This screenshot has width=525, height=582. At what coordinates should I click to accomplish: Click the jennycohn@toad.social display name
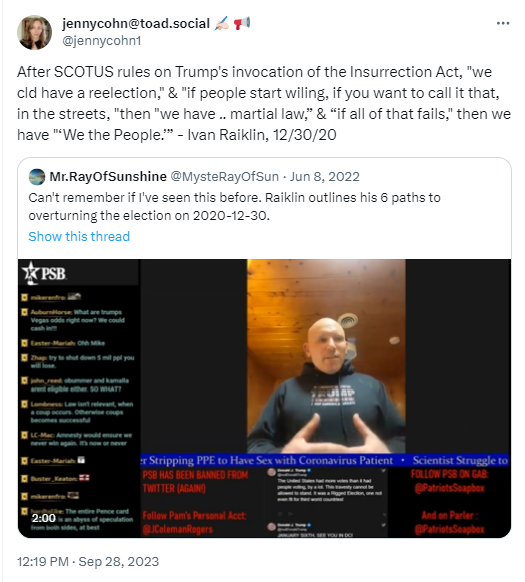click(x=136, y=23)
